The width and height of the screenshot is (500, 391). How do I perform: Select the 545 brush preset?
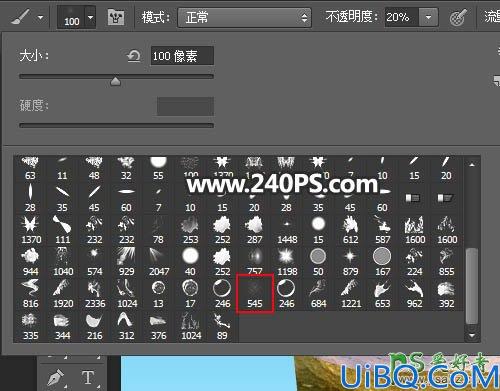255,294
